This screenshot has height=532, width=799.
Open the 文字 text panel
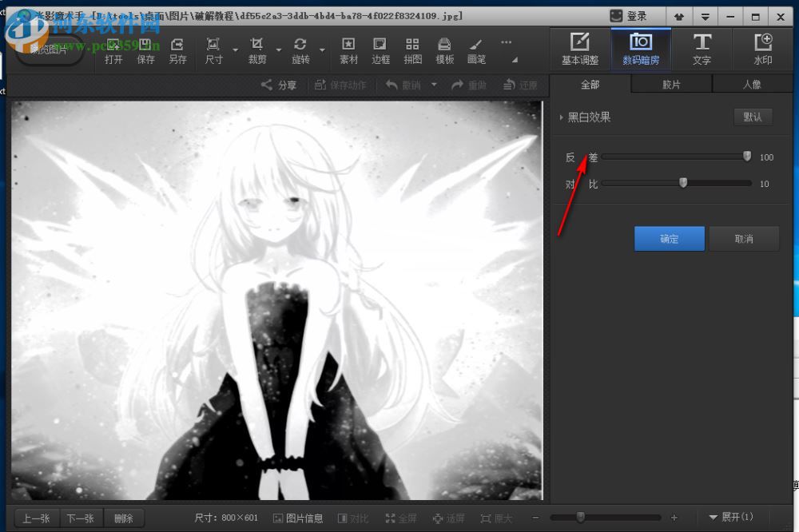[x=702, y=50]
